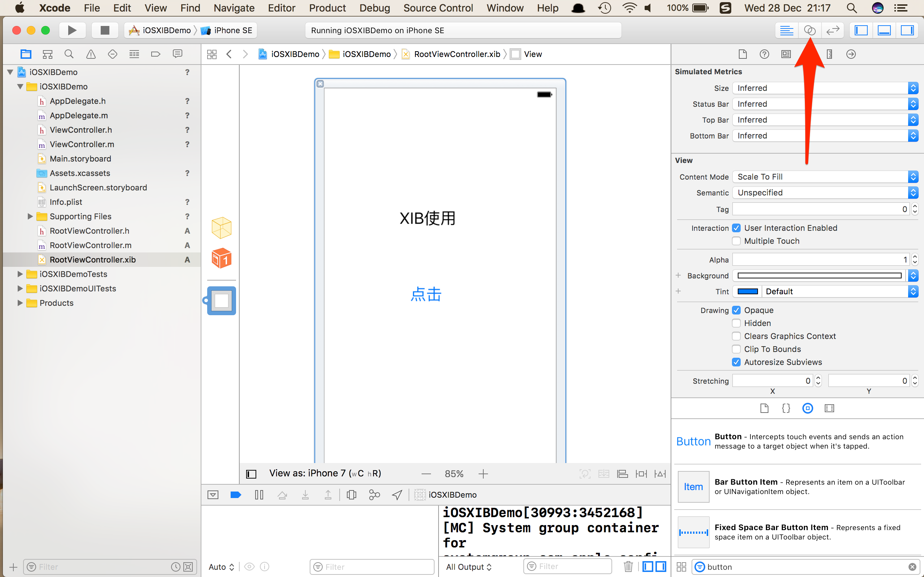Enable Multiple Touch checkbox
Screen dimensions: 924x577
pyautogui.click(x=736, y=241)
